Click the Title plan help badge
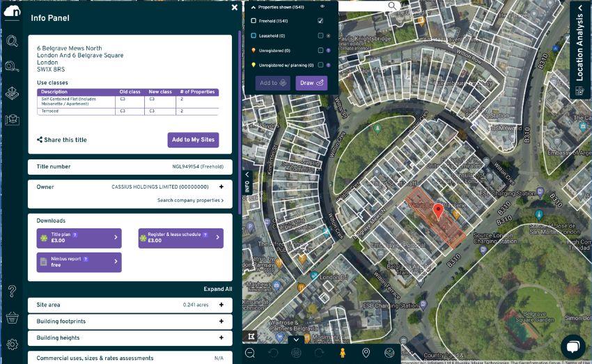 coord(75,235)
